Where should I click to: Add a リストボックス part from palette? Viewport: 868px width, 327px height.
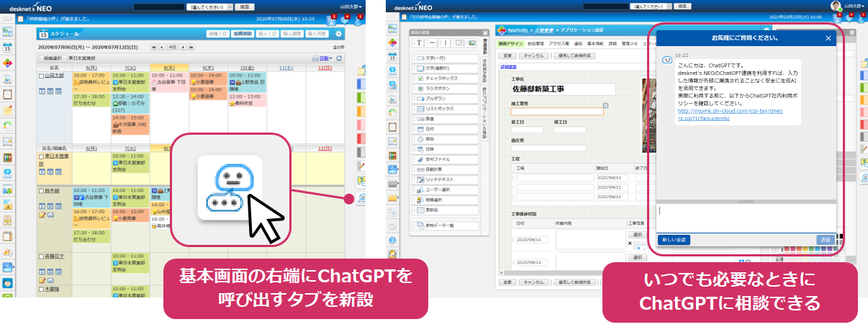[x=446, y=108]
